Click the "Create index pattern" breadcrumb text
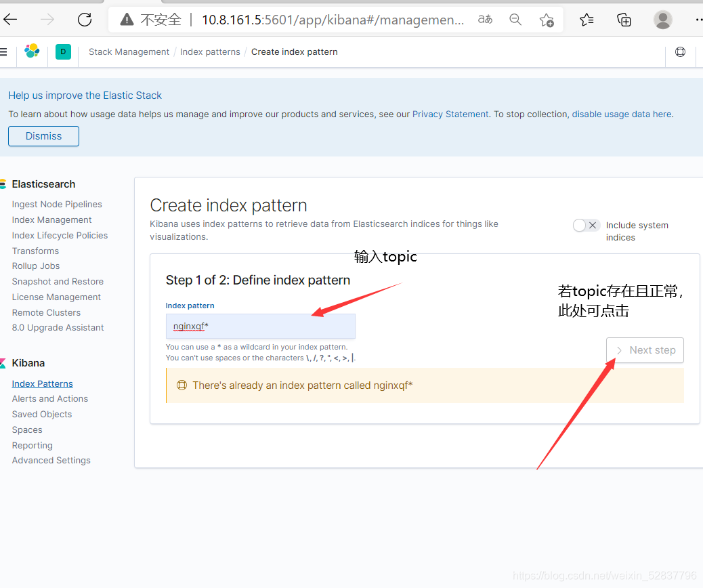The width and height of the screenshot is (703, 588). pos(294,52)
